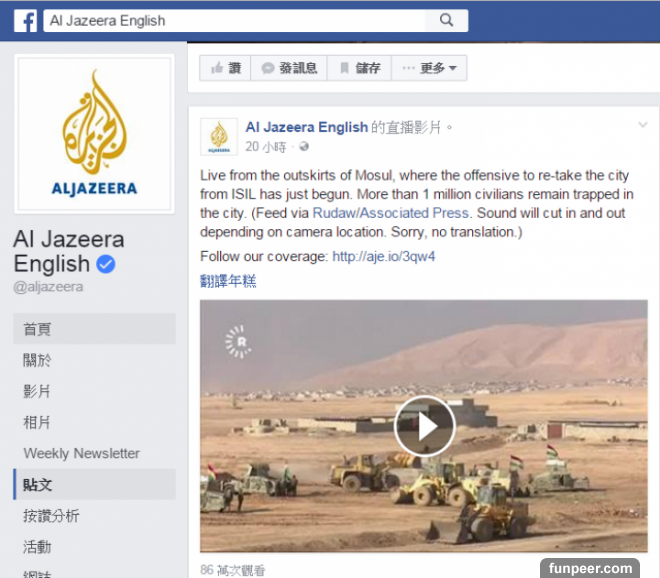Click the 翻譯年糕 translate link

tap(228, 281)
